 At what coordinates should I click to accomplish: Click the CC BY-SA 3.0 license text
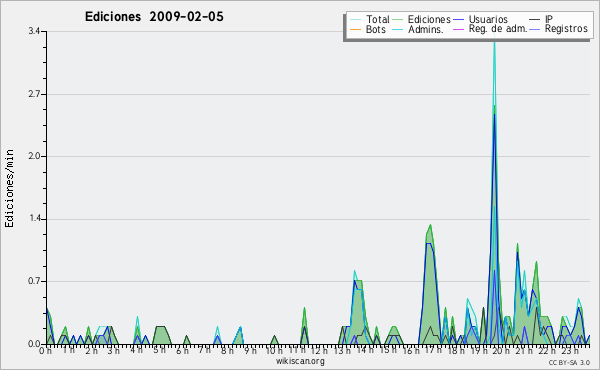pos(569,363)
